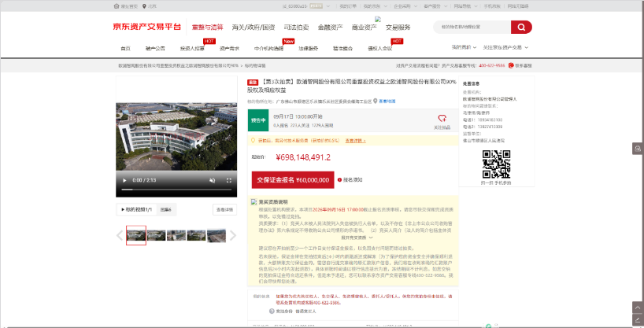Open the video in fullscreen

(x=229, y=180)
